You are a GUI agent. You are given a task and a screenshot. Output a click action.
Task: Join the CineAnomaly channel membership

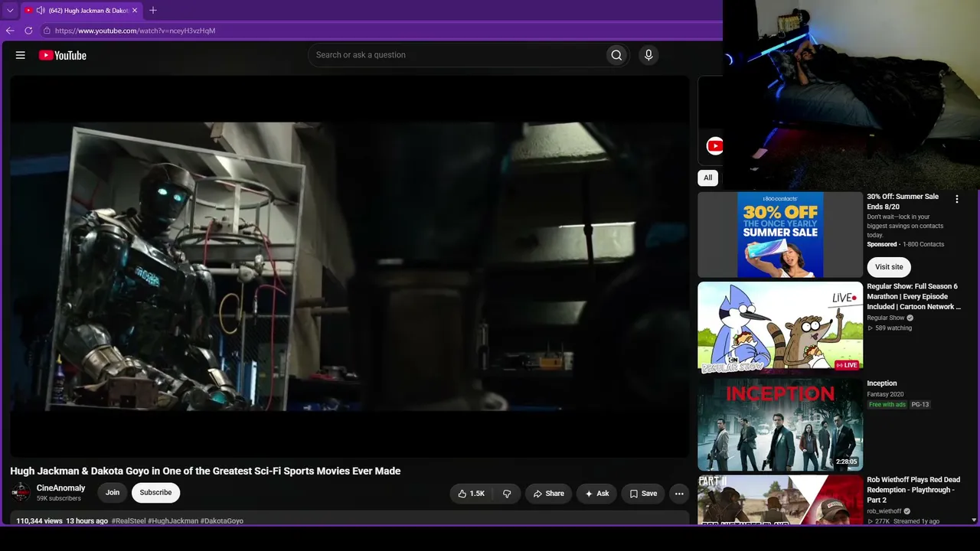[x=113, y=493]
